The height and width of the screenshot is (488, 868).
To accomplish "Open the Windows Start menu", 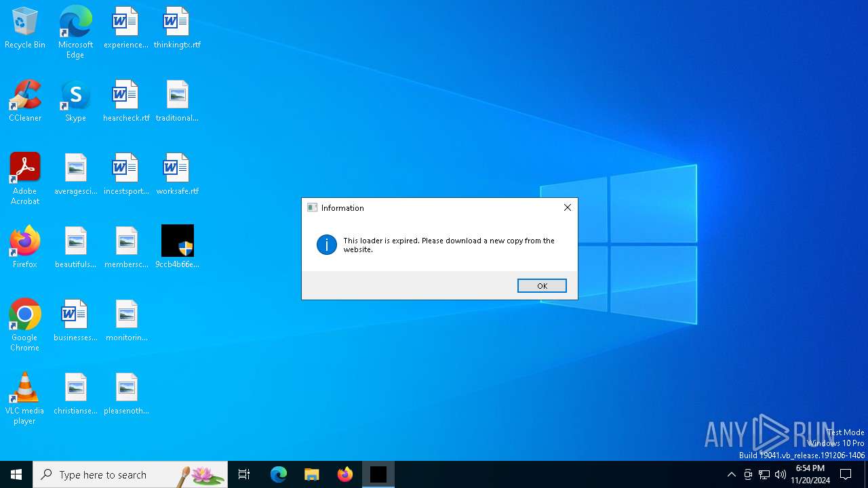I will click(16, 474).
